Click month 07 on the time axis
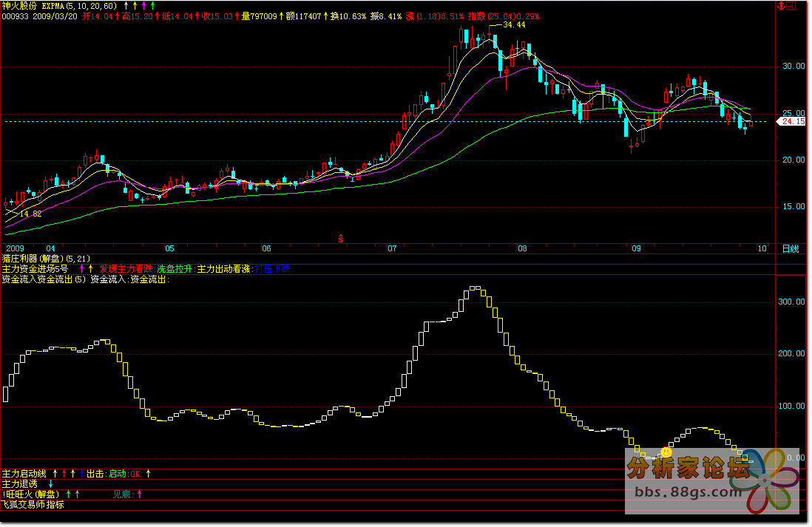This screenshot has width=812, height=527. [x=392, y=248]
